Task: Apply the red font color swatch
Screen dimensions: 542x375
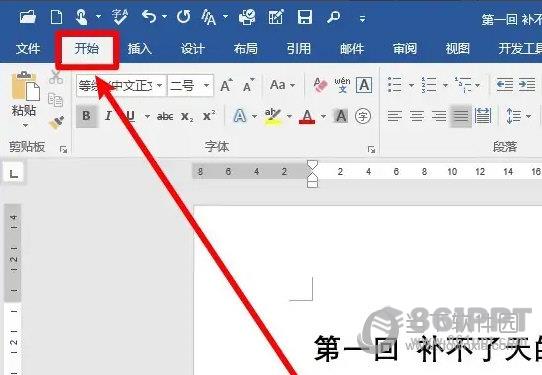Action: click(307, 116)
